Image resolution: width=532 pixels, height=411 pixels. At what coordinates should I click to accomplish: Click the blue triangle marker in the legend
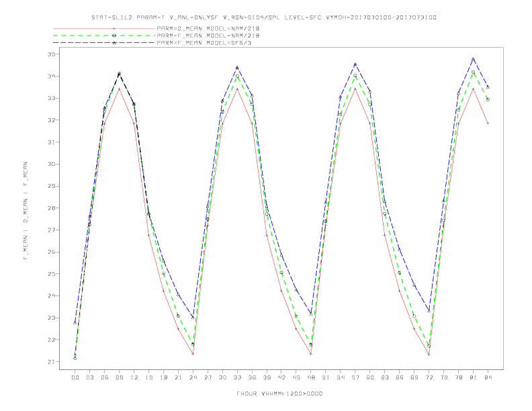coord(114,43)
